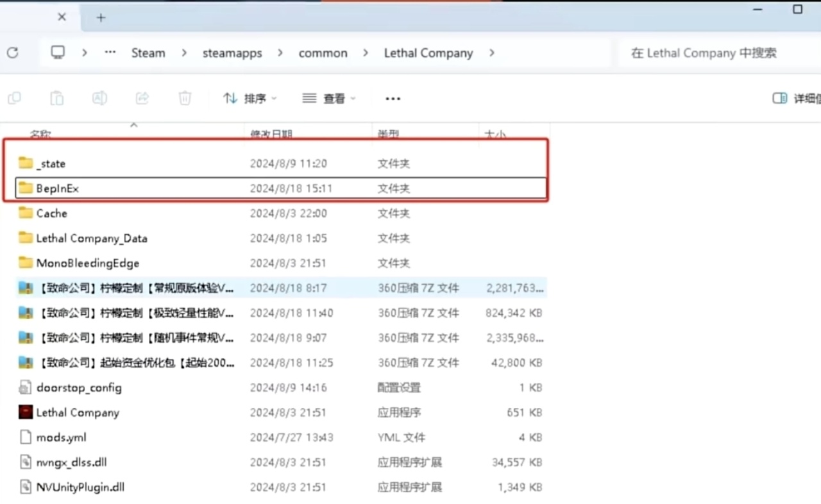Click the PC monitor icon in address bar
This screenshot has height=504, width=821.
[58, 53]
